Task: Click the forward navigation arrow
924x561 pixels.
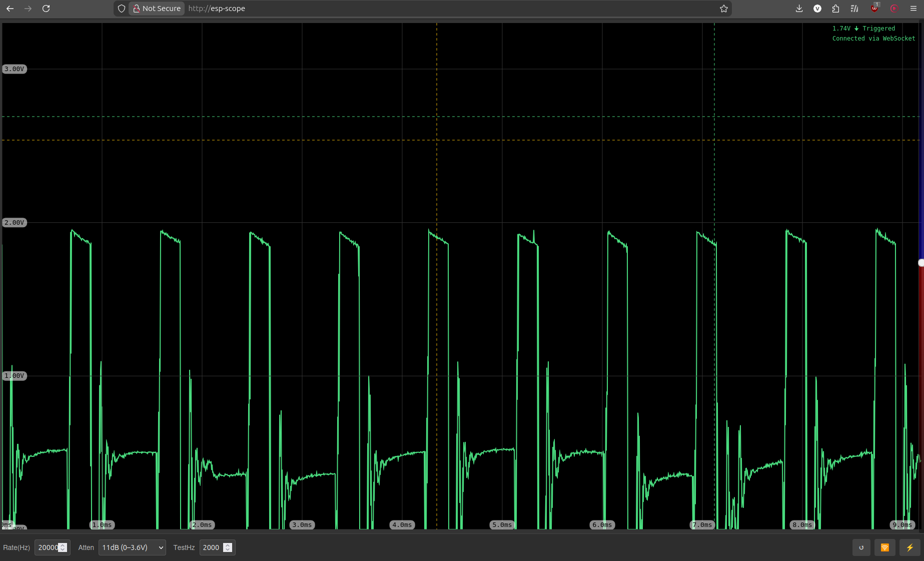Action: tap(28, 9)
